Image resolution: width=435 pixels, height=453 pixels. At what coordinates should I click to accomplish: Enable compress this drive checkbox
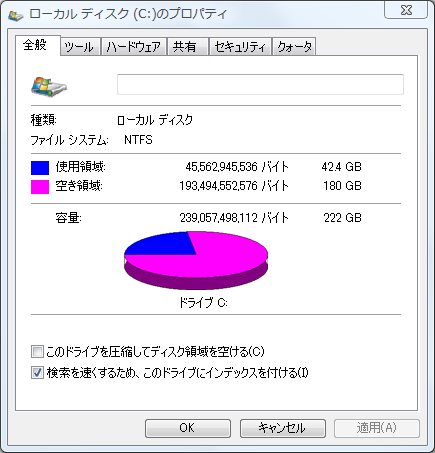point(37,351)
